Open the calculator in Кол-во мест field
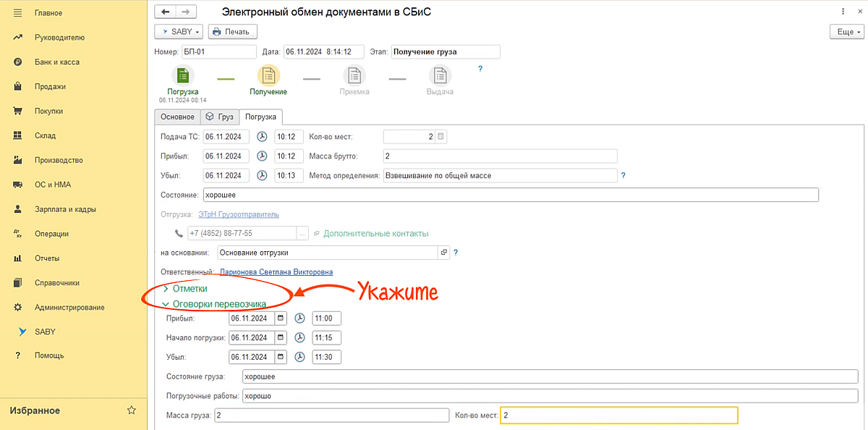The height and width of the screenshot is (430, 868). [x=442, y=137]
